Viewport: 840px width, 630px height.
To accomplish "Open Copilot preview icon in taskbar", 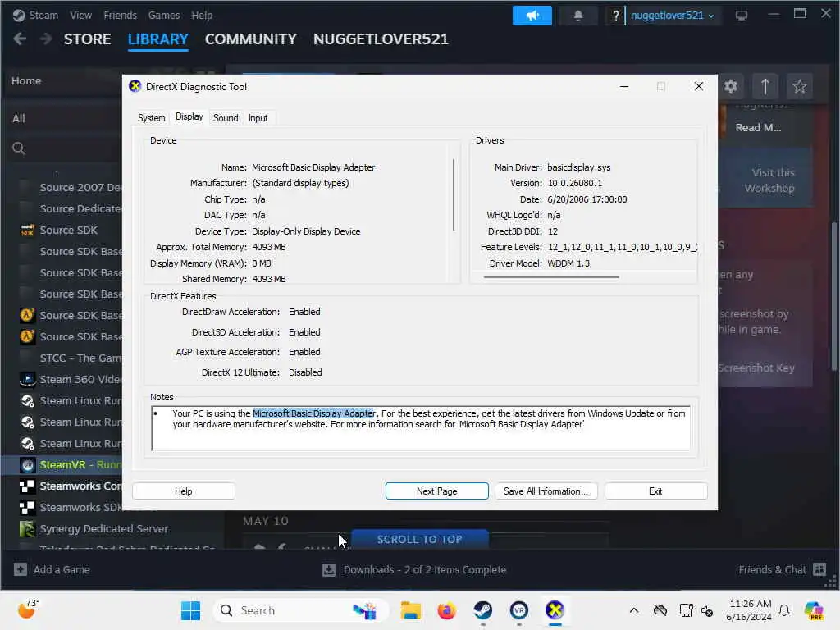I will (814, 610).
